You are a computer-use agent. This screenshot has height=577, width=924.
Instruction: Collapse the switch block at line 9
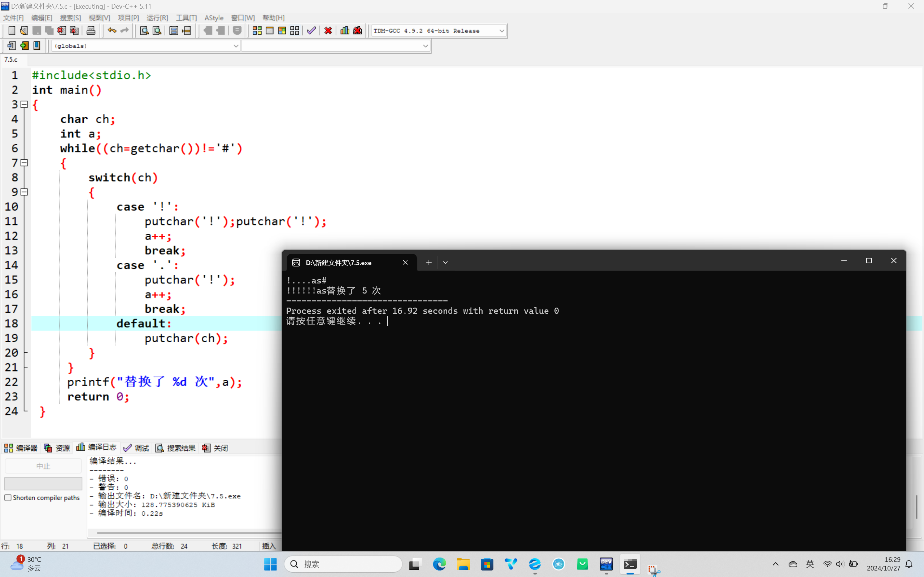click(24, 192)
